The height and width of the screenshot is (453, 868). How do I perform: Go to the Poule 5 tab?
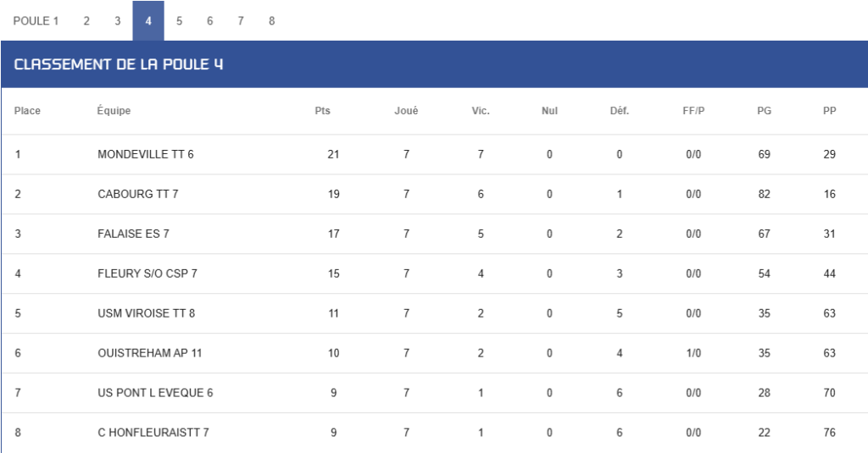coord(180,21)
